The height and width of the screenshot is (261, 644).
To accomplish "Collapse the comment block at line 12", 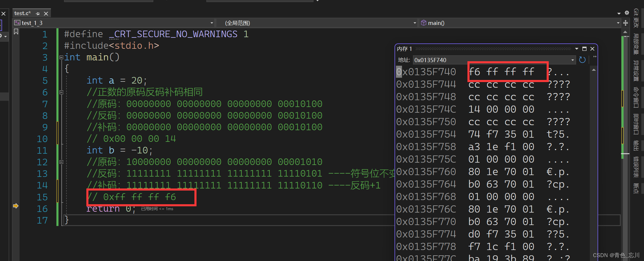I will point(61,162).
